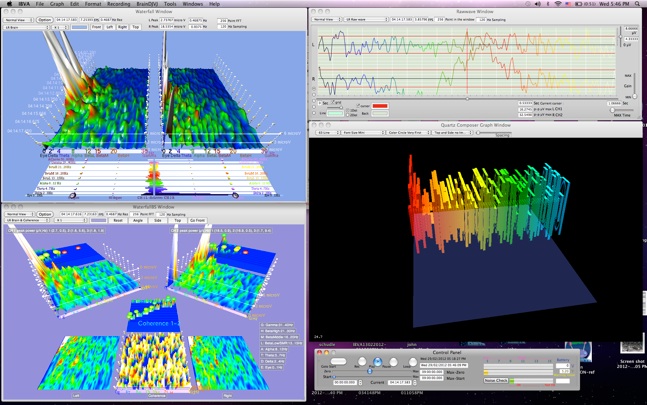Click the Start slider knob in Control Panel

pyautogui.click(x=334, y=377)
